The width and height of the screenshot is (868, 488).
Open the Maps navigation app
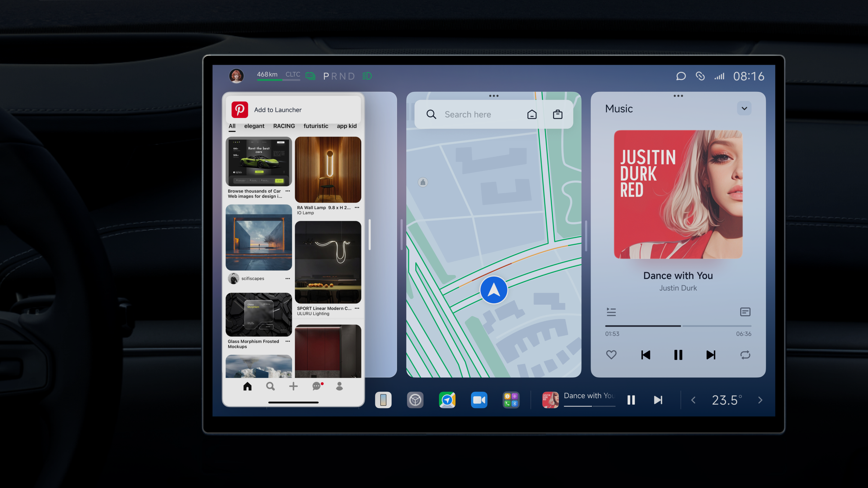coord(448,400)
